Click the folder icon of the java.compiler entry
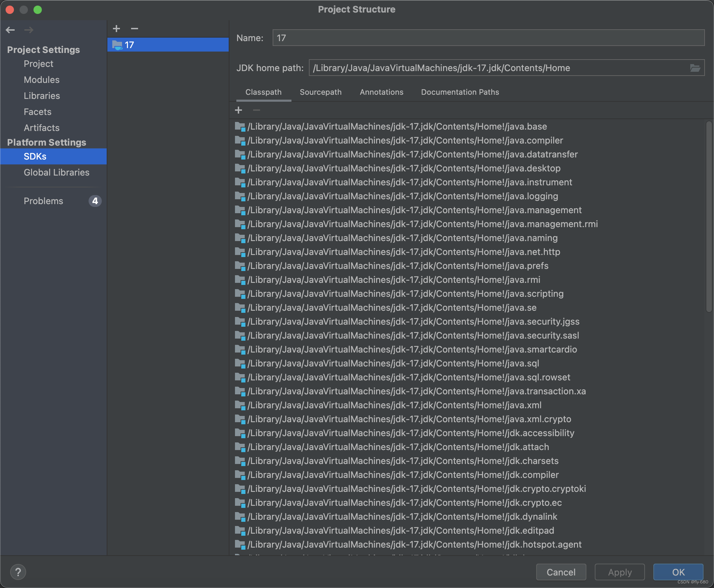 pyautogui.click(x=240, y=140)
